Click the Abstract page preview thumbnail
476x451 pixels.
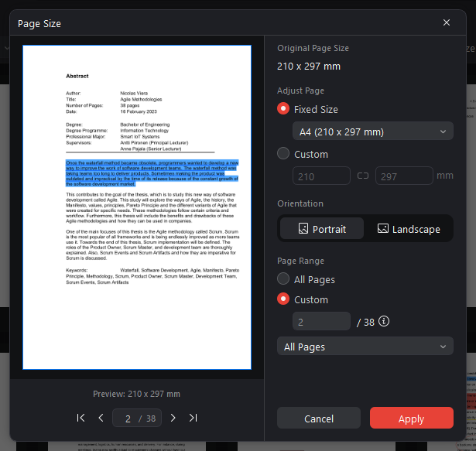[137, 207]
